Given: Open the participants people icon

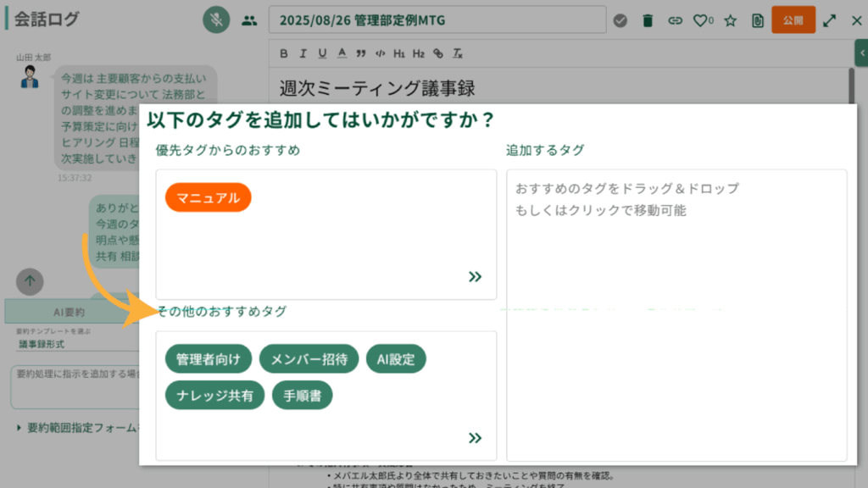Looking at the screenshot, I should [248, 20].
